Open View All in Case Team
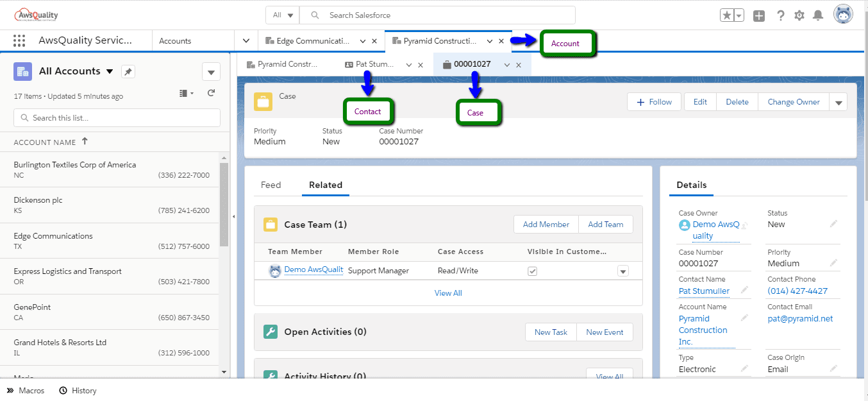 (448, 293)
